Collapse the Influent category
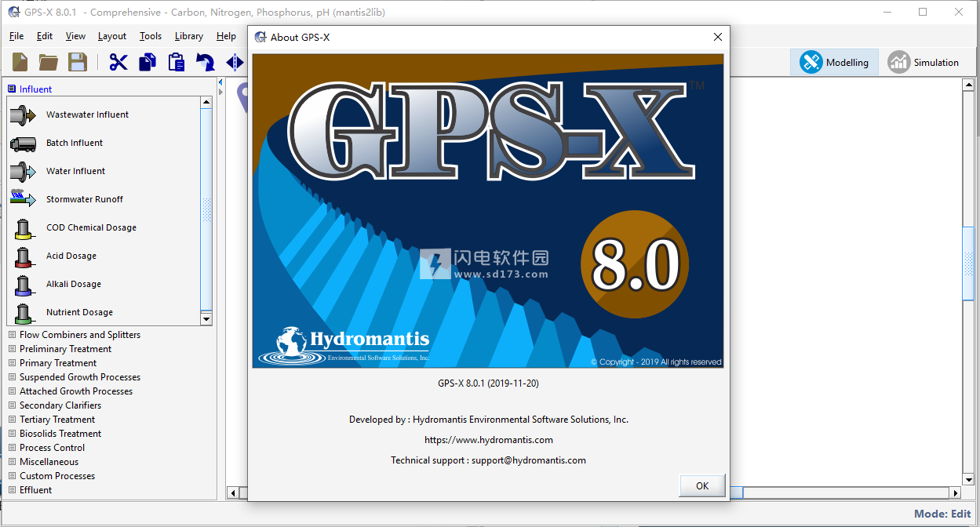Image resolution: width=980 pixels, height=527 pixels. pos(12,89)
